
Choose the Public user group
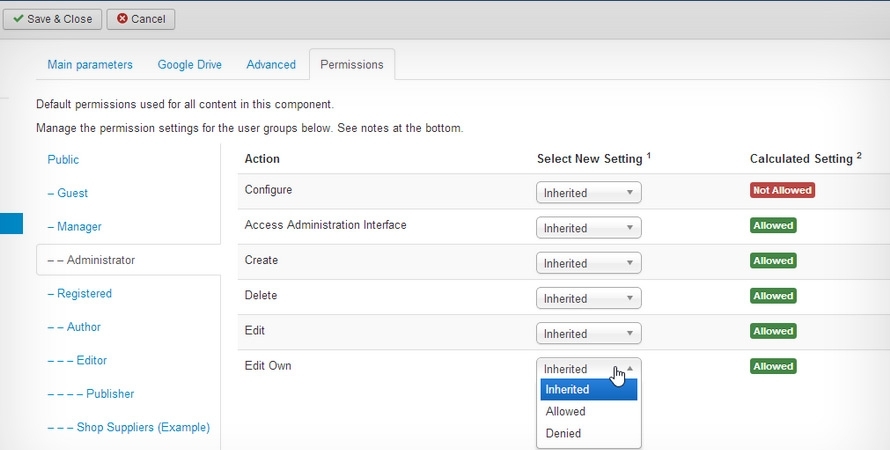click(63, 159)
